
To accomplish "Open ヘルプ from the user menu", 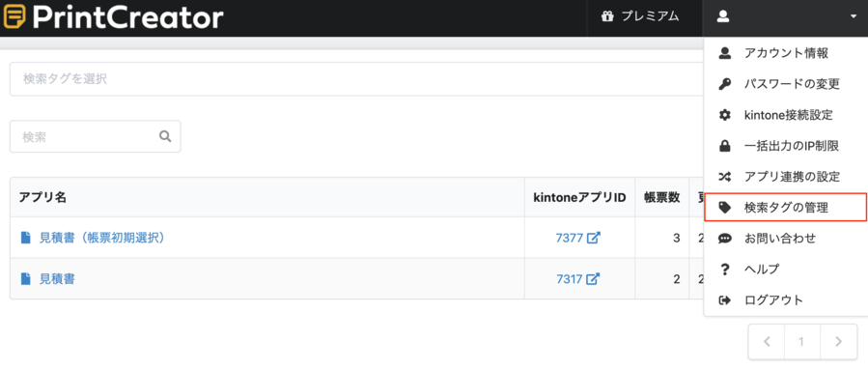I will 786,270.
